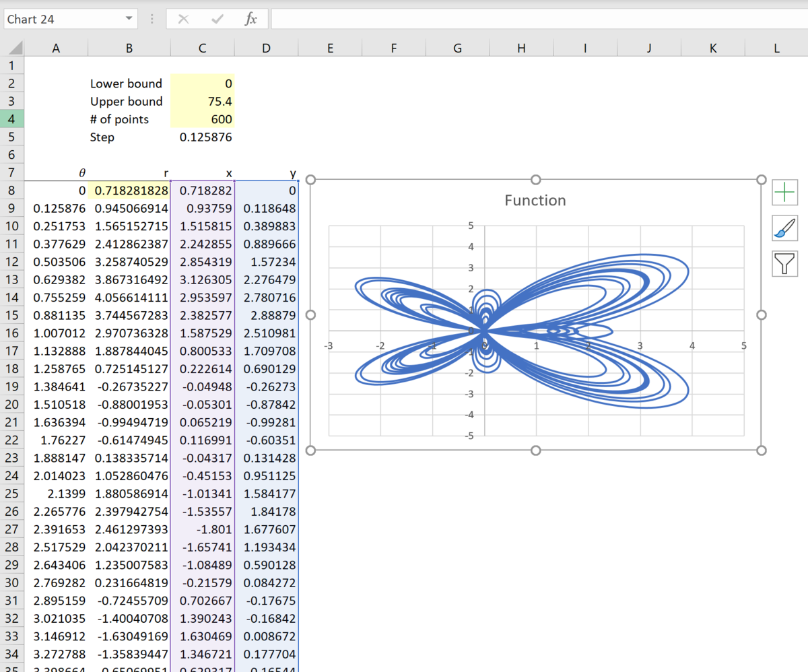Image resolution: width=808 pixels, height=672 pixels.
Task: Click inside the formula bar input area
Action: [471, 19]
